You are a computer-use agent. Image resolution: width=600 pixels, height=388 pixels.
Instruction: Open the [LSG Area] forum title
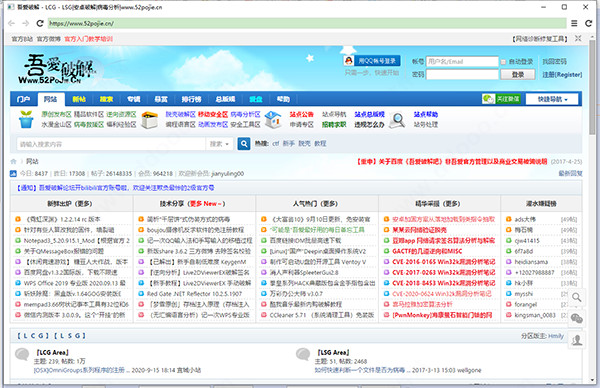(x=333, y=352)
